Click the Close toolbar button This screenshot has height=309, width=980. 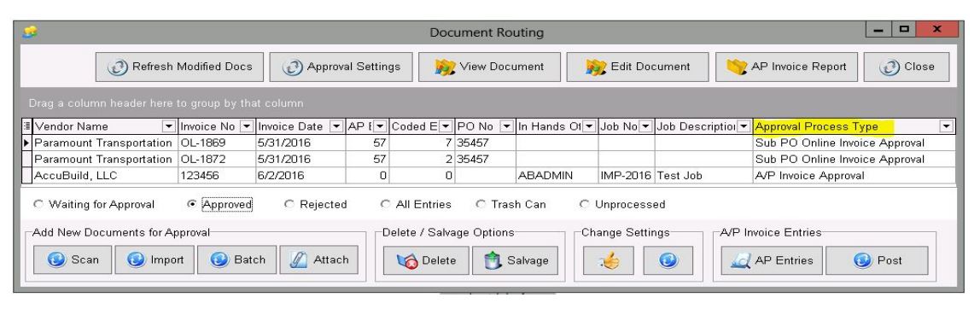coord(907,67)
